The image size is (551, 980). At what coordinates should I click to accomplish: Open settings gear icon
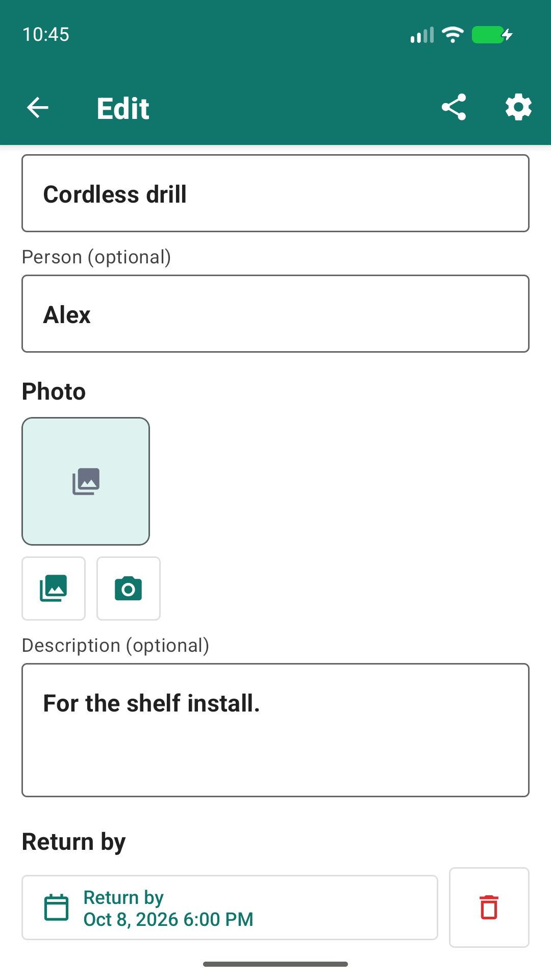518,107
